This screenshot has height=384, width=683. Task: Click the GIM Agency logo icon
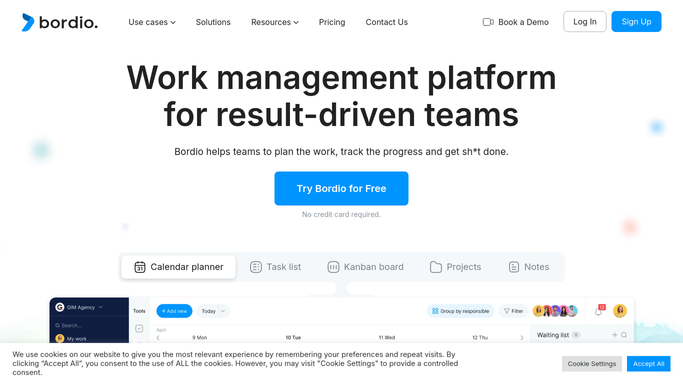click(x=60, y=307)
